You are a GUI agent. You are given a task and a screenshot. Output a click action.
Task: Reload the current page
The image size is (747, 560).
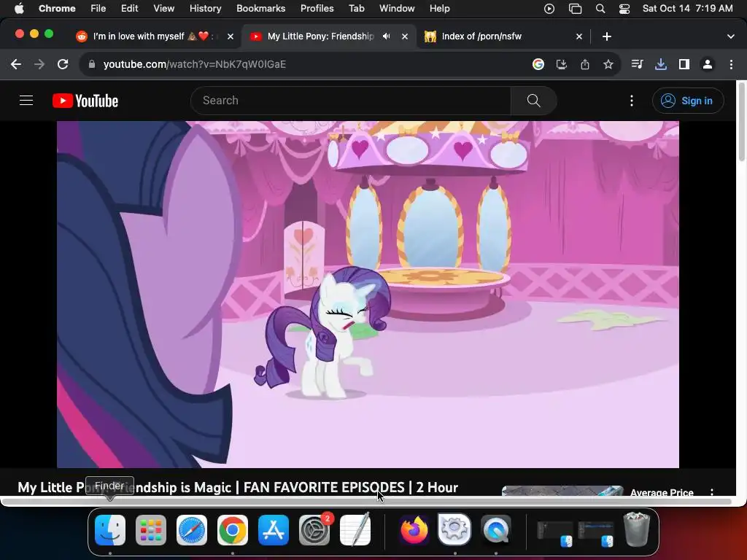63,64
